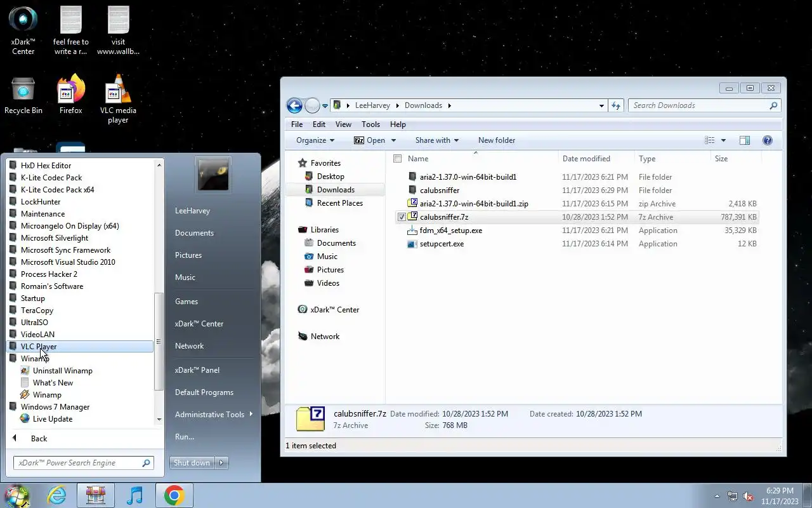
Task: Open the File menu
Action: tap(297, 124)
